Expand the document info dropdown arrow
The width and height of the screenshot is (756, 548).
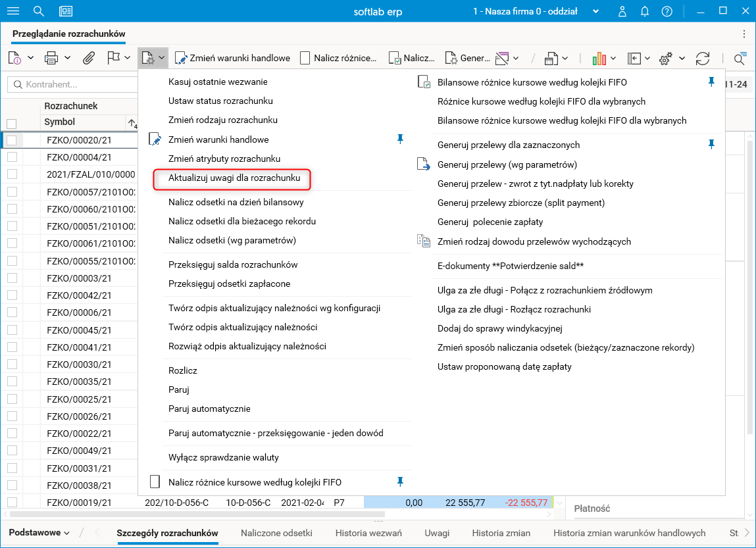[x=30, y=58]
